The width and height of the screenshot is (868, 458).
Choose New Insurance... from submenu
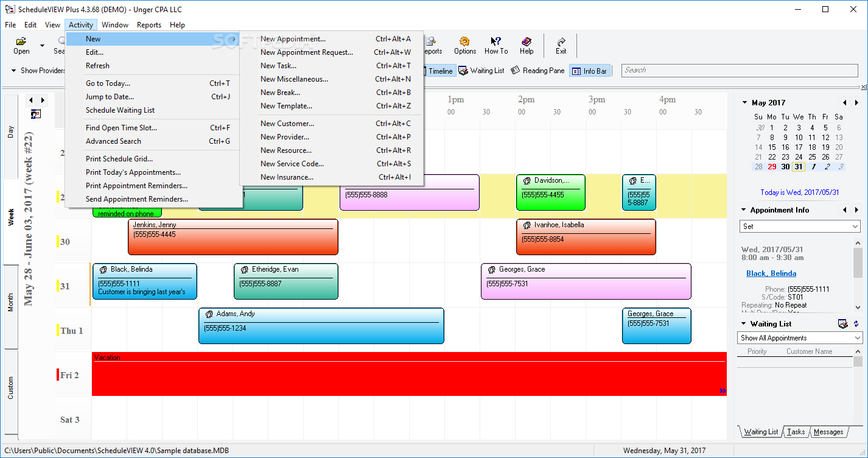click(331, 177)
